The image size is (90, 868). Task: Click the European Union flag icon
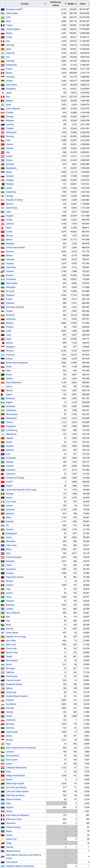3,9
